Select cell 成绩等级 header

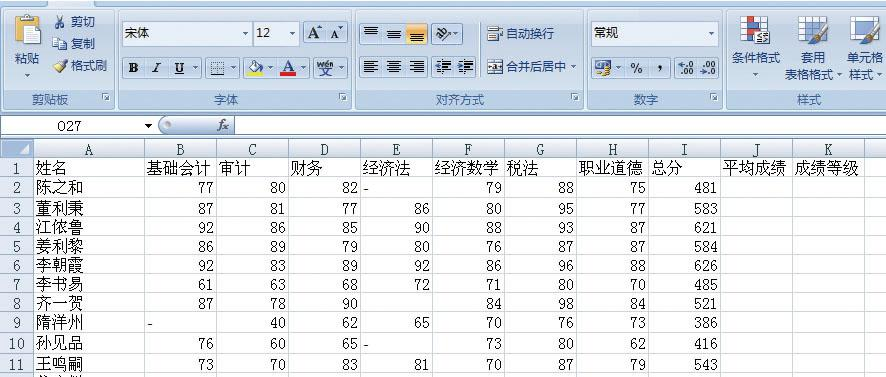click(x=828, y=168)
